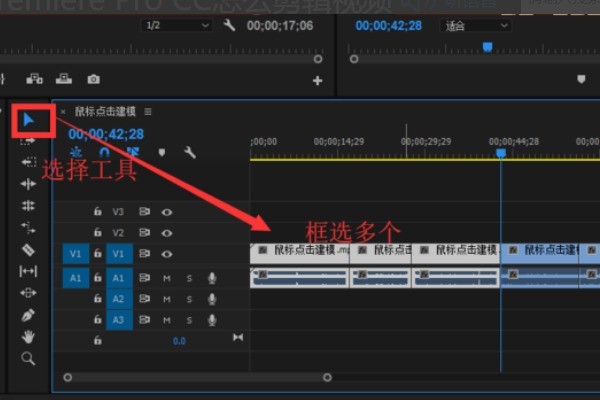Screen dimensions: 600x400
Task: Select the Zoom magnifier tool
Action: [x=28, y=358]
